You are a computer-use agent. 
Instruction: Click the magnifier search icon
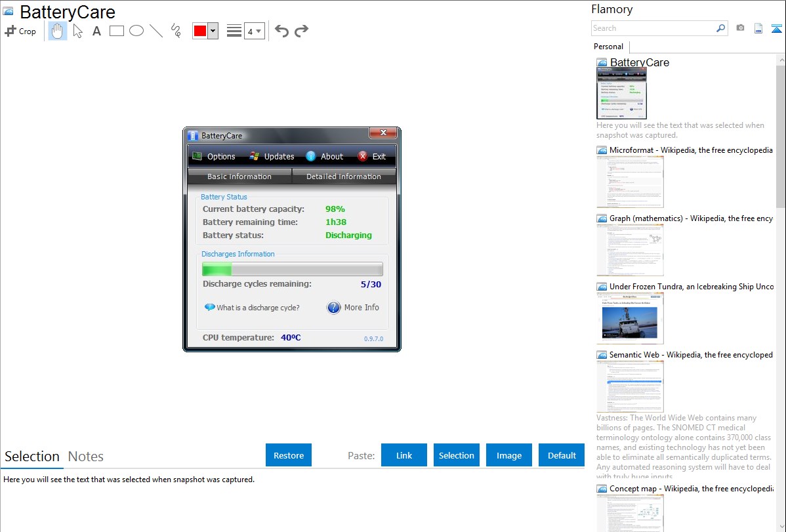coord(721,28)
